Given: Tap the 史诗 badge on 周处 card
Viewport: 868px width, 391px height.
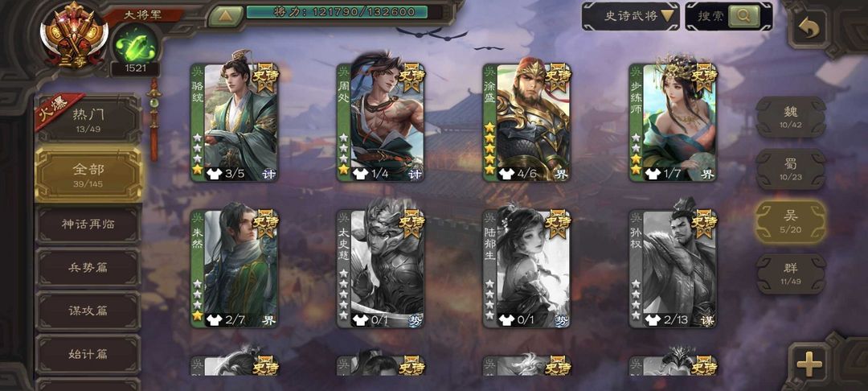Looking at the screenshot, I should click(410, 78).
